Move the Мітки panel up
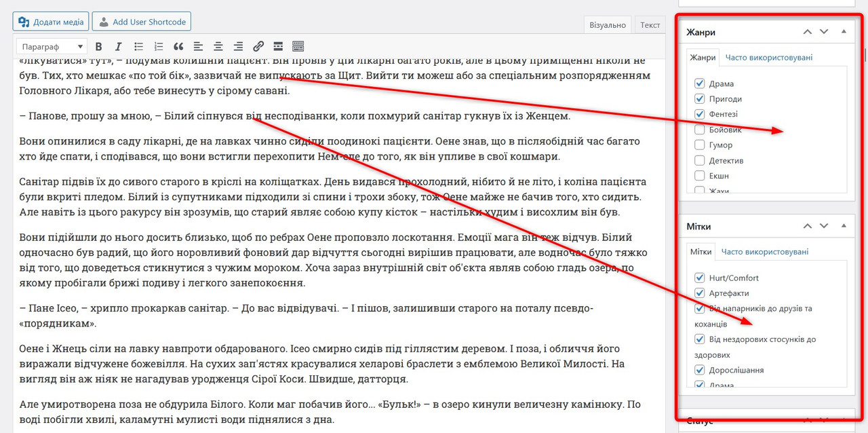The height and width of the screenshot is (433, 868). pos(807,226)
